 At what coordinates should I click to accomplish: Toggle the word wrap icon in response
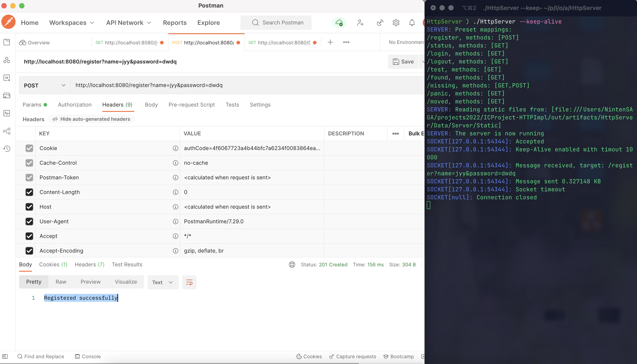pos(189,283)
